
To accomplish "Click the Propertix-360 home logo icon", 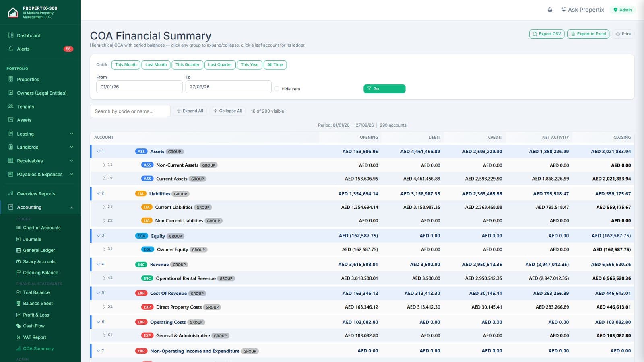I will point(13,12).
